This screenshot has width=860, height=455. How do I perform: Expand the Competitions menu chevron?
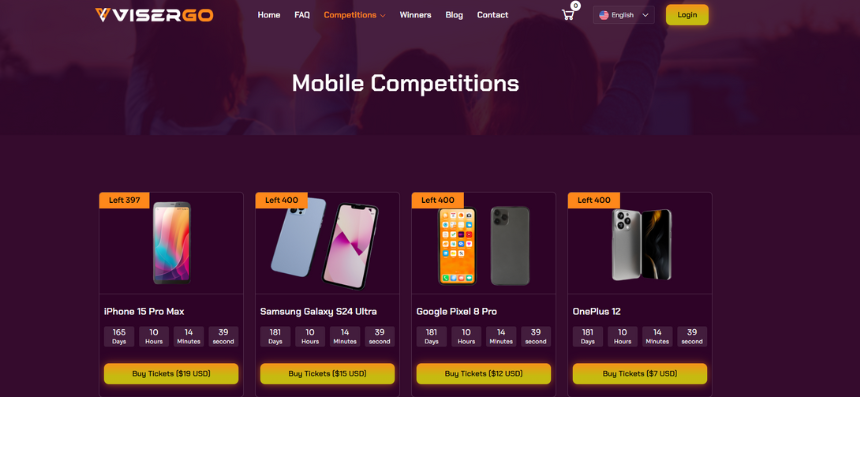tap(383, 16)
